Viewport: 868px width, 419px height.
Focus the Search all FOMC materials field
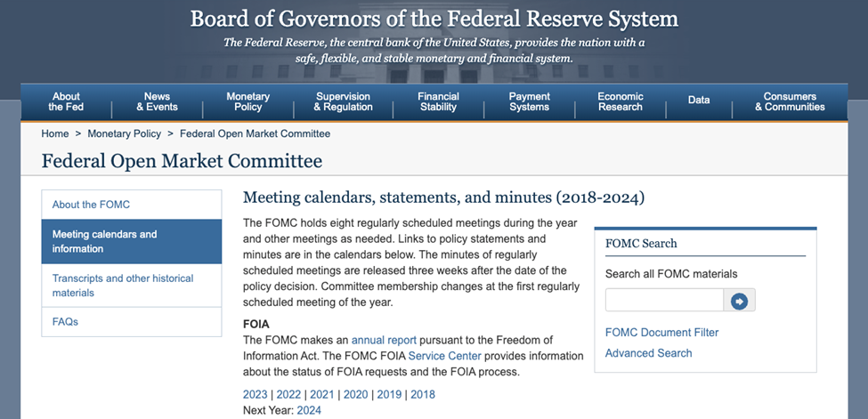coord(663,301)
